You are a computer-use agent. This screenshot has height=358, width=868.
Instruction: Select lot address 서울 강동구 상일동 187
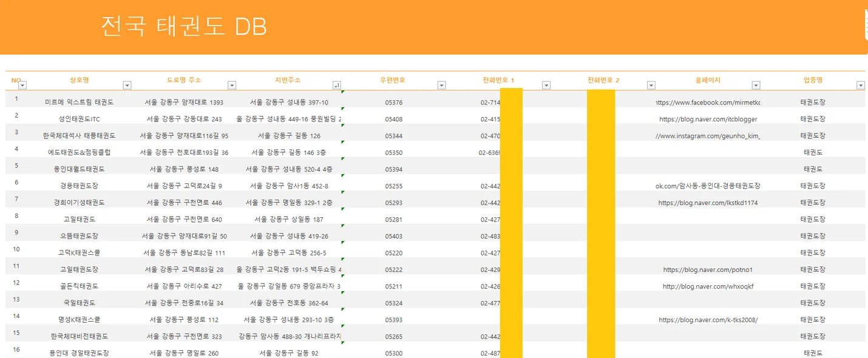[289, 219]
